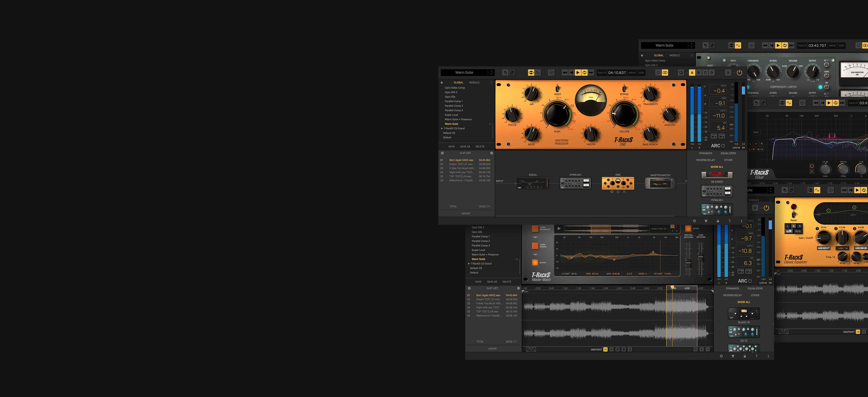Toggle power icon under ONE module in chain

[x=612, y=191]
